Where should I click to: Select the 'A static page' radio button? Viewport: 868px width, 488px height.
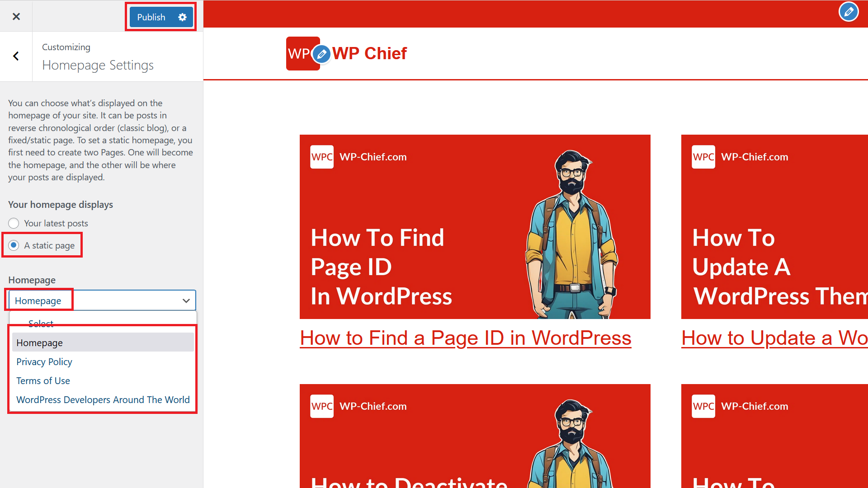(14, 245)
